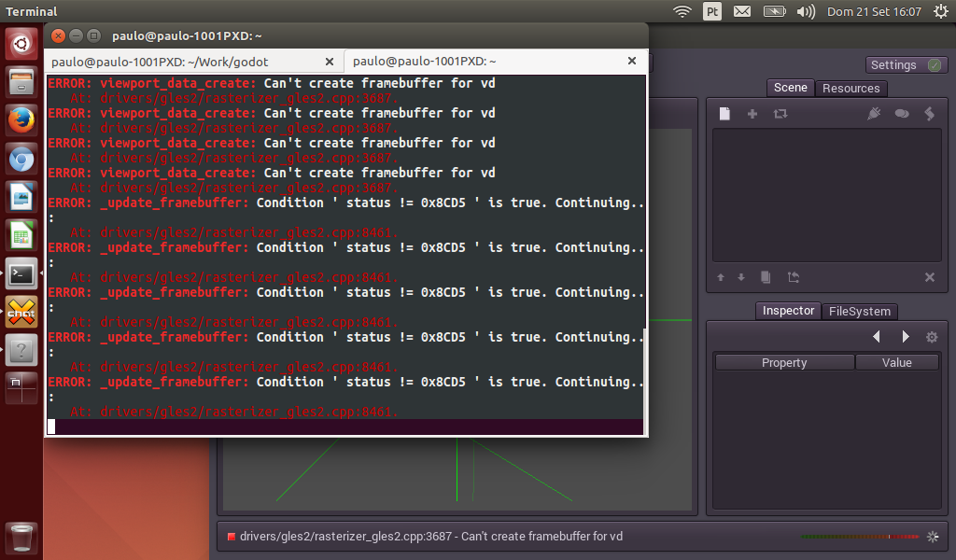
Task: Launch Firefox from the dock
Action: 21,120
